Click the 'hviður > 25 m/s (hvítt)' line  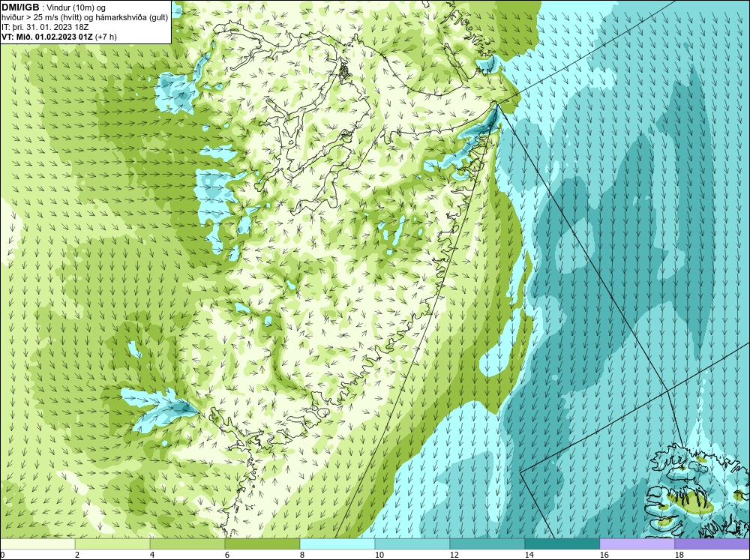click(43, 17)
